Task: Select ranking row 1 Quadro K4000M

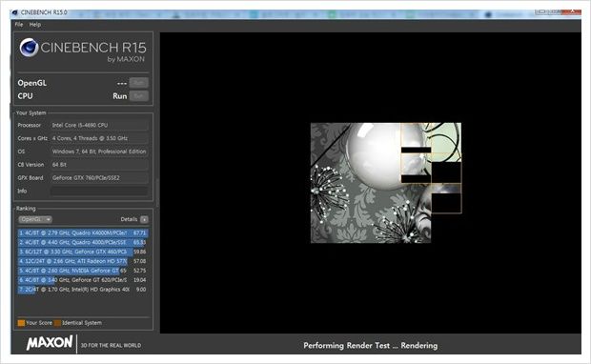Action: coord(83,233)
